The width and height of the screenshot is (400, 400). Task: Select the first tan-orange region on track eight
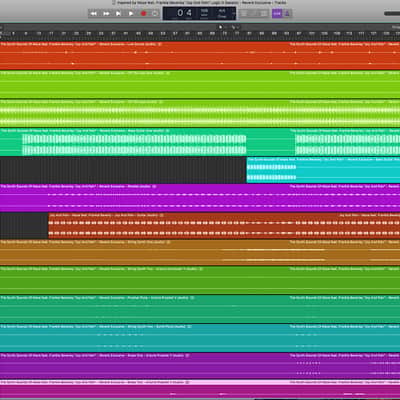[x=144, y=252]
